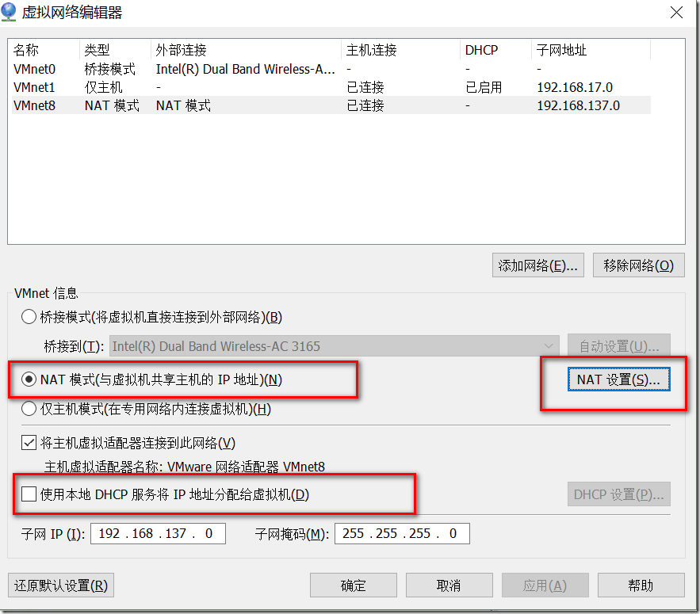Open 帮助 for the network editor

pyautogui.click(x=641, y=585)
